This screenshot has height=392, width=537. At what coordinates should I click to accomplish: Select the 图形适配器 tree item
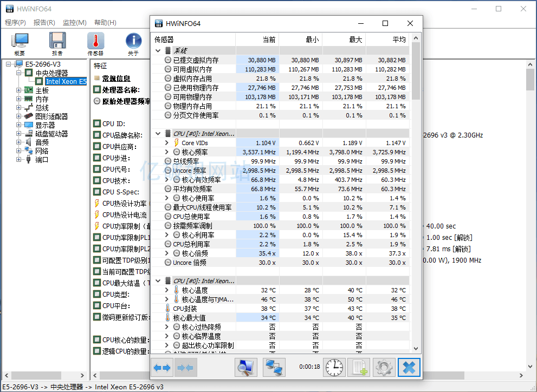(51, 116)
